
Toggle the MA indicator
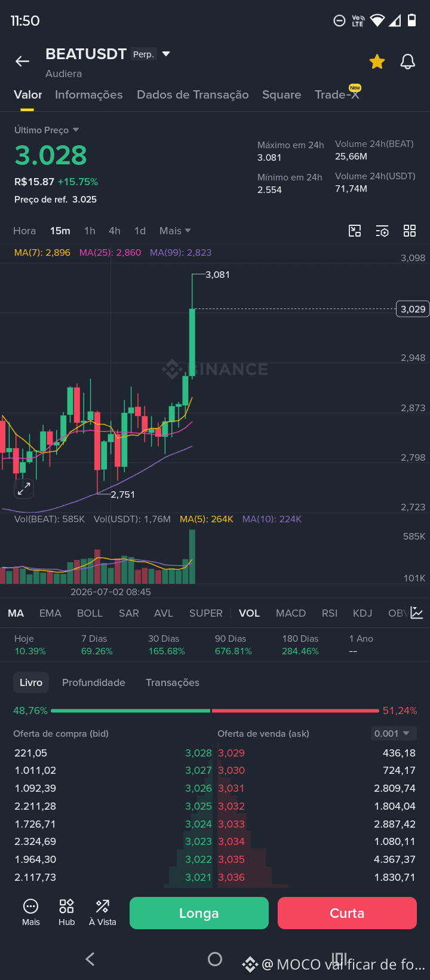[16, 613]
